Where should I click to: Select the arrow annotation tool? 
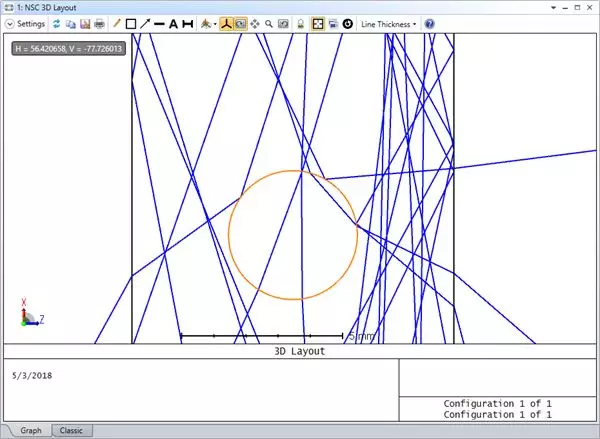point(145,23)
